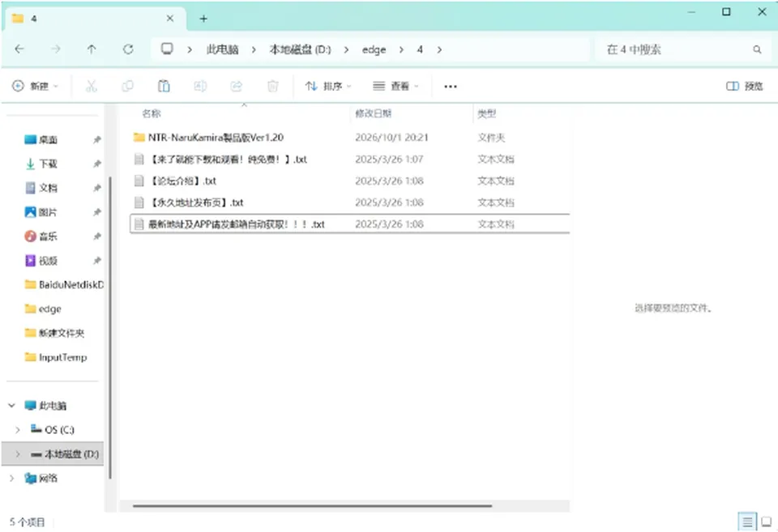Open 下载 in the sidebar
This screenshot has width=778, height=532.
tap(48, 164)
